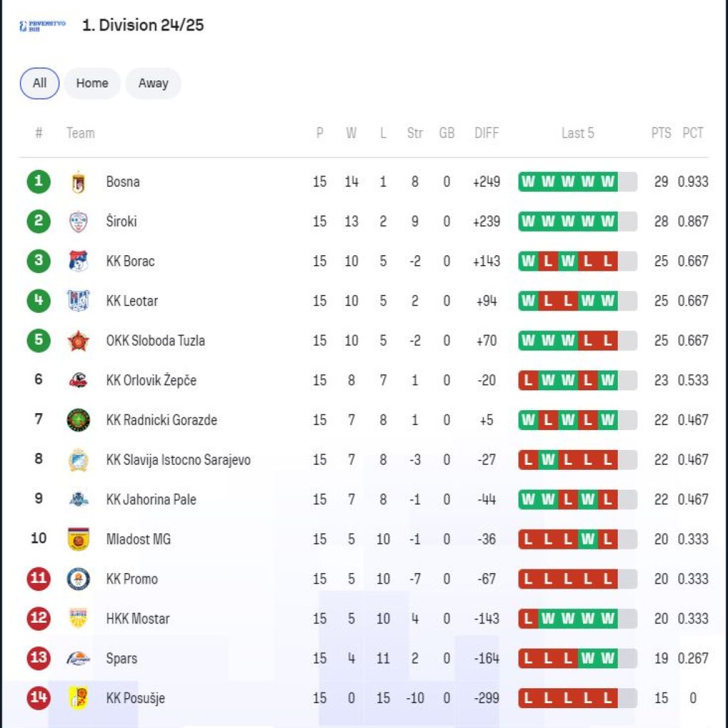Switch to Home standings tab

[92, 83]
